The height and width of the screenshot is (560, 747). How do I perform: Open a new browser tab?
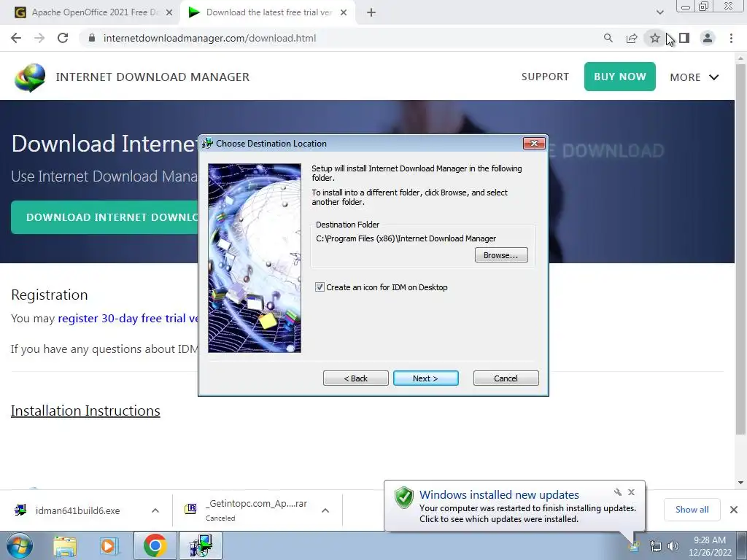click(x=371, y=13)
